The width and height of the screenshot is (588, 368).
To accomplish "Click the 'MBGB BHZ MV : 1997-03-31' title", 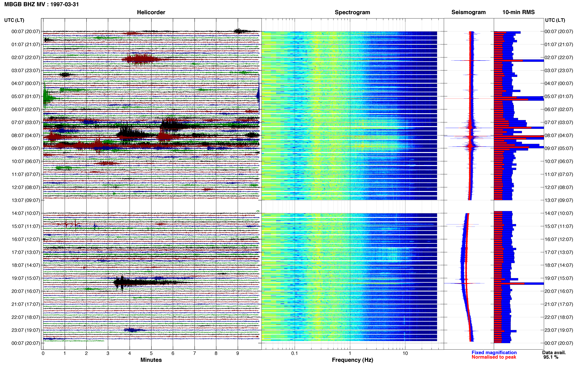I will (x=42, y=4).
